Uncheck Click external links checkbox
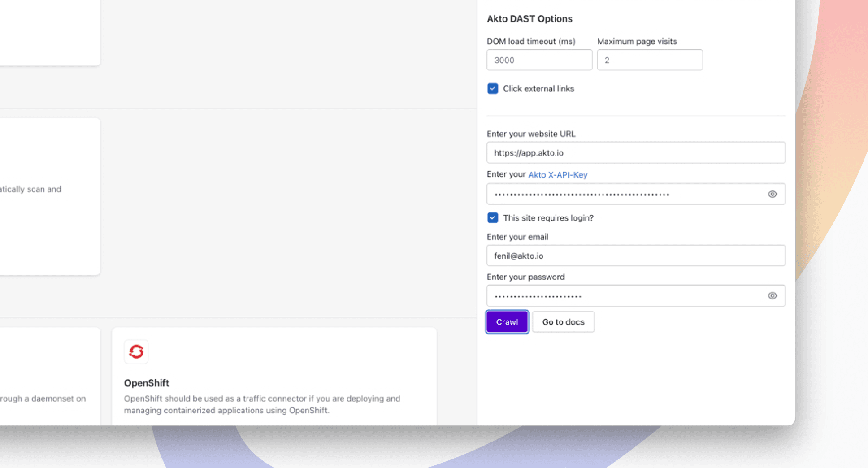The image size is (868, 468). click(x=492, y=88)
